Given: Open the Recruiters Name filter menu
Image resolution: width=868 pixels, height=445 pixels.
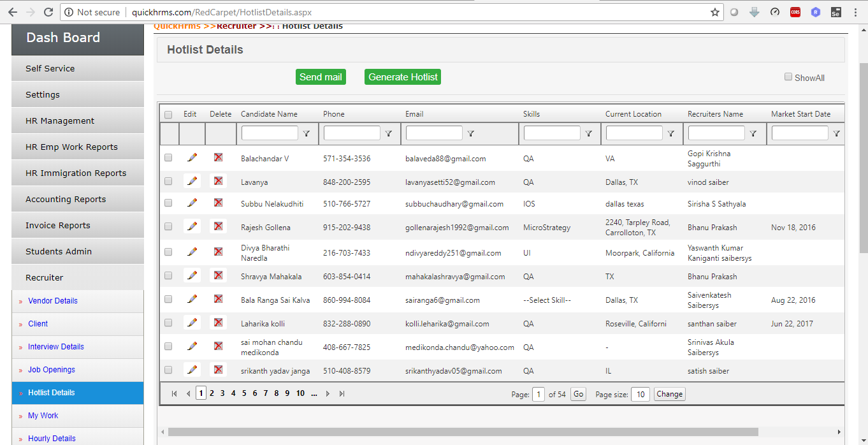Looking at the screenshot, I should pos(753,133).
